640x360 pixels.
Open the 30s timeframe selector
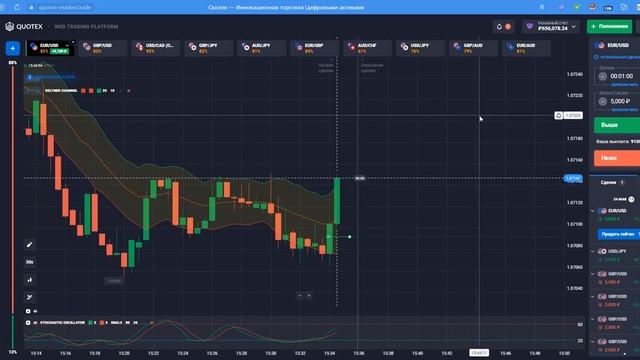[29, 262]
